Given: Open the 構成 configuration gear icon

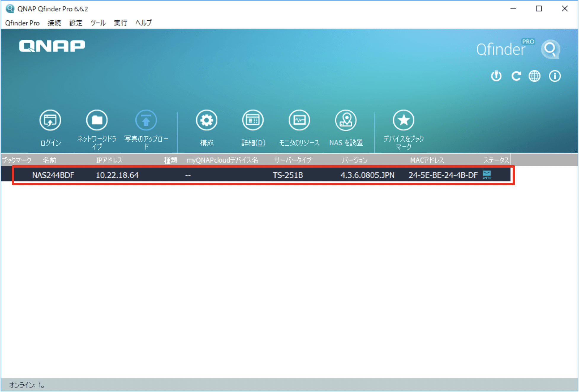Looking at the screenshot, I should (207, 120).
